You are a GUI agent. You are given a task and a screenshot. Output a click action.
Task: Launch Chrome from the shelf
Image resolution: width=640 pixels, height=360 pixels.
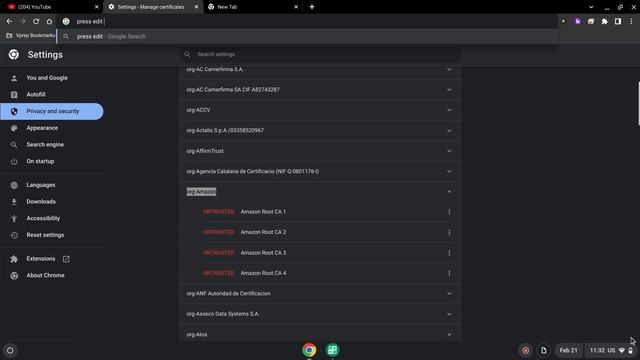[309, 350]
